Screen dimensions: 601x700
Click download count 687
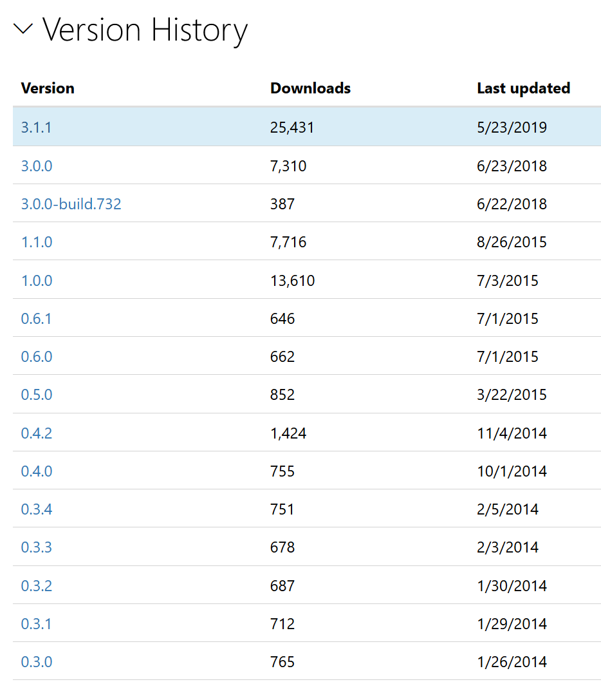click(282, 586)
